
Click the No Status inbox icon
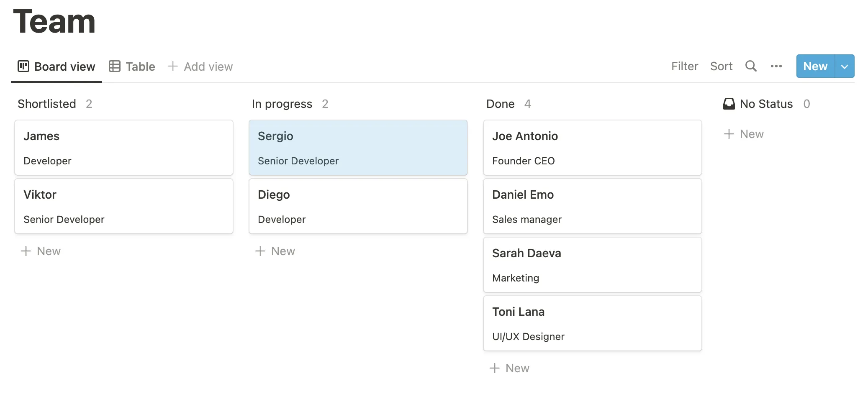click(x=729, y=104)
